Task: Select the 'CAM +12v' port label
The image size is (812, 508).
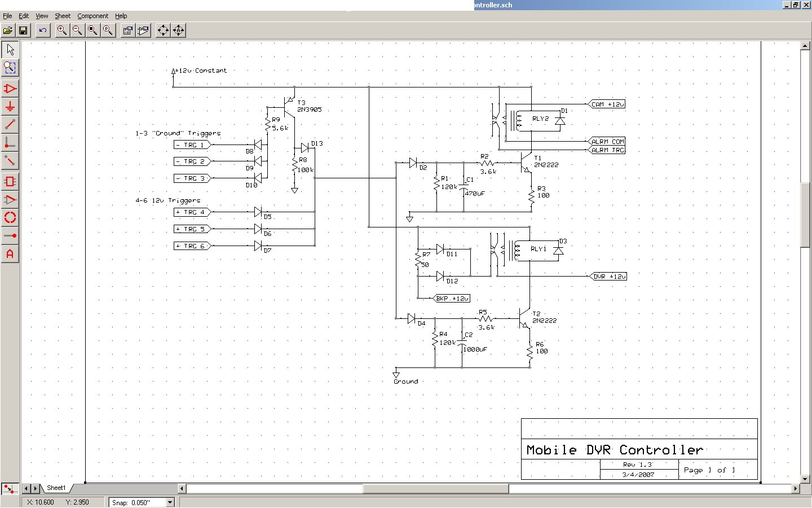Action: pyautogui.click(x=606, y=104)
